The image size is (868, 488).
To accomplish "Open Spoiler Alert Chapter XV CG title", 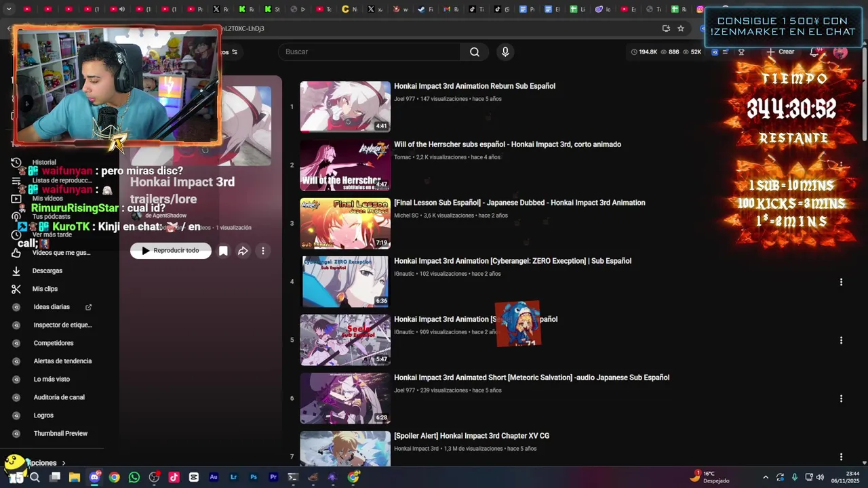I will 471,436.
